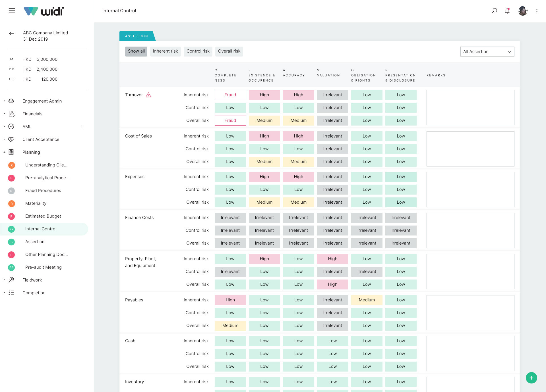The height and width of the screenshot is (392, 546).
Task: Click the Cost of Sales remarks box
Action: click(470, 149)
